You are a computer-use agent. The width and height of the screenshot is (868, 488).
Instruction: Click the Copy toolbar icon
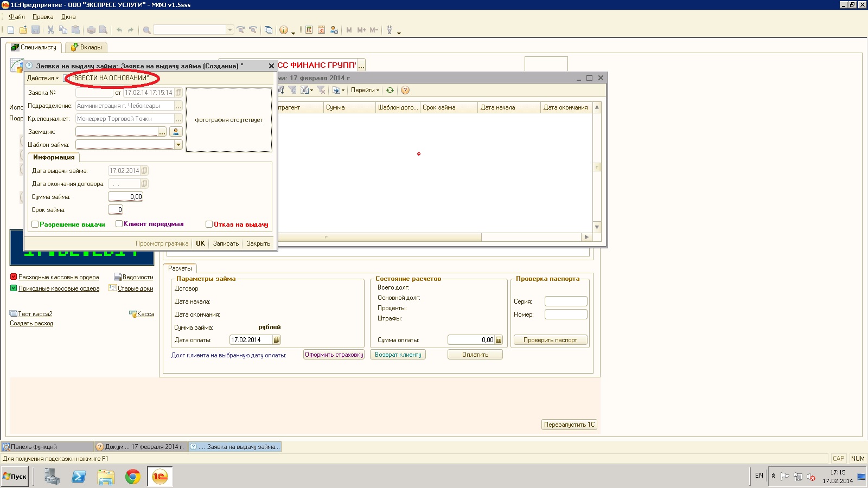63,30
